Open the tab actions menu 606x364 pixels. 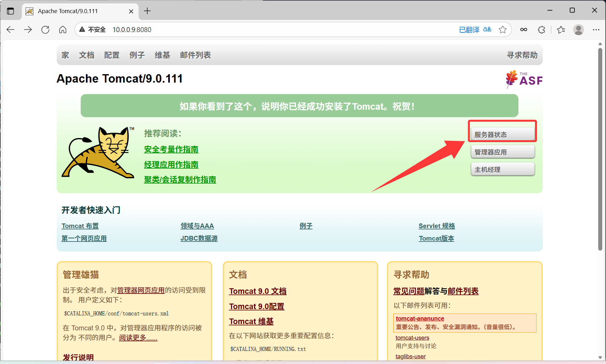point(11,11)
